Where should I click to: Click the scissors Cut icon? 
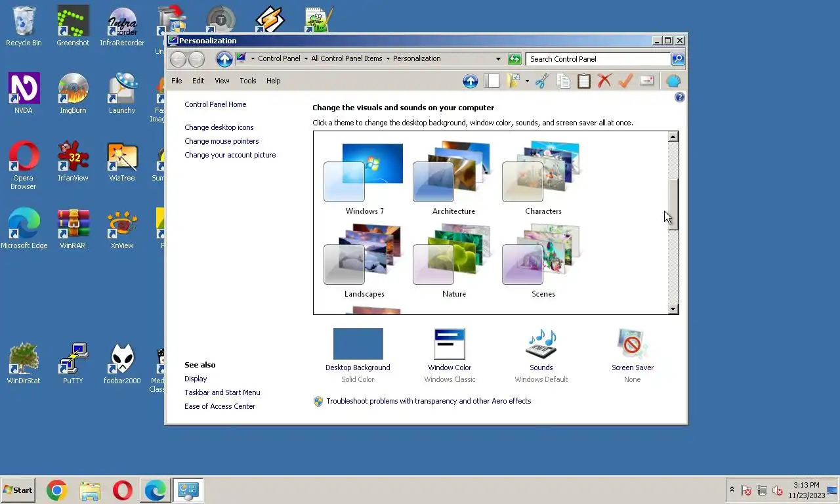click(x=541, y=81)
